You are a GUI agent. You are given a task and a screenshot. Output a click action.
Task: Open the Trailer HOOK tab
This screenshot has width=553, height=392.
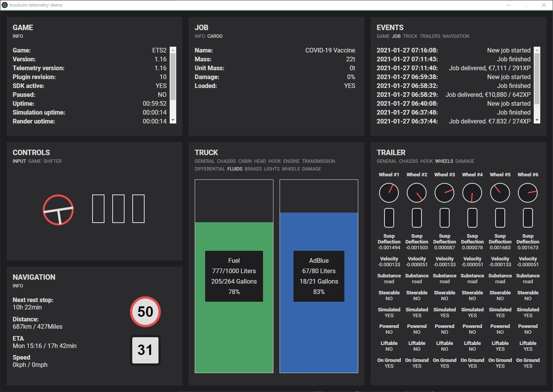427,161
